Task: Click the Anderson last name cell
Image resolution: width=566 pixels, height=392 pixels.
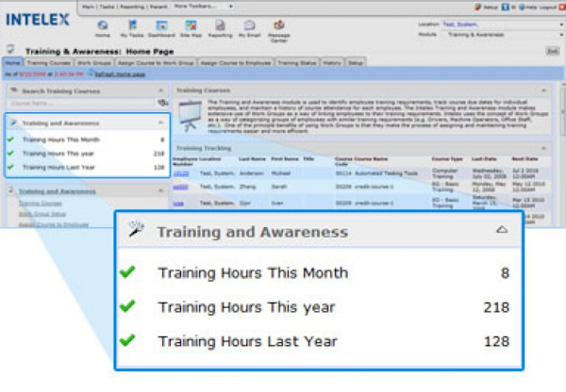Action: pyautogui.click(x=252, y=173)
